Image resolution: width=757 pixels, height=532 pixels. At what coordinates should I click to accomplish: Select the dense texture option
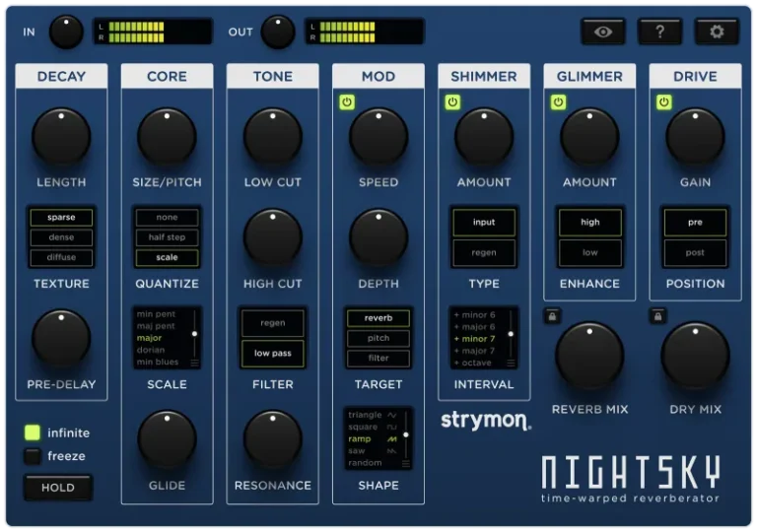tap(61, 237)
